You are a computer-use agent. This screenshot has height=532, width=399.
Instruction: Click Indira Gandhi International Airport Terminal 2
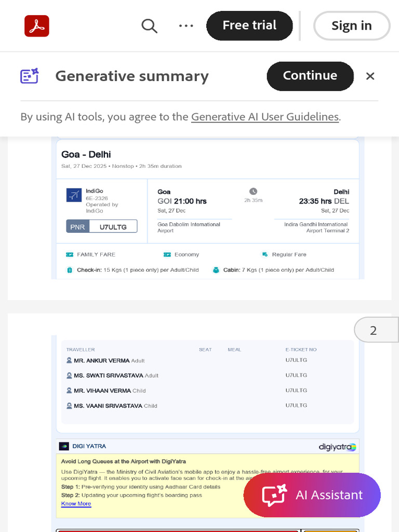pyautogui.click(x=316, y=228)
